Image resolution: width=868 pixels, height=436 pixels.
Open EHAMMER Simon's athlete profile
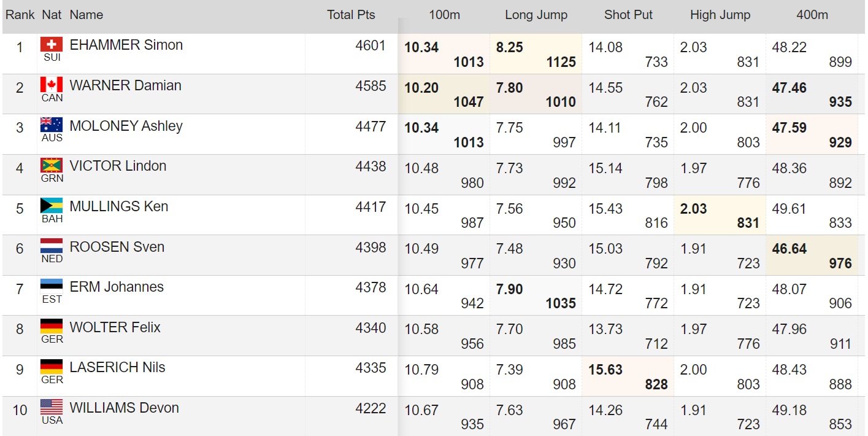click(x=126, y=45)
